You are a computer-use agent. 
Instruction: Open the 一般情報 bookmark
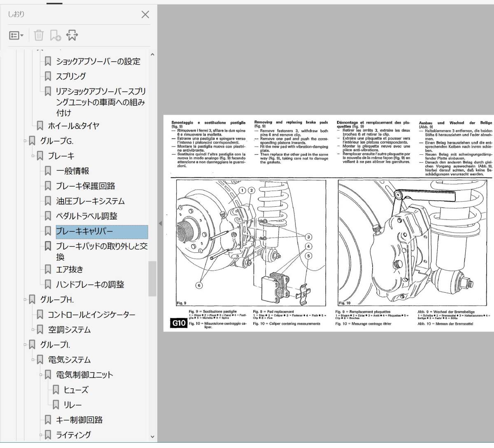[72, 171]
